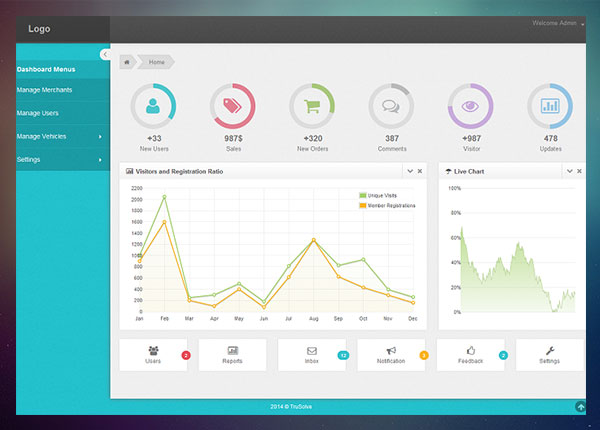The image size is (600, 430).
Task: Click the Home icon in breadcrumb
Action: tap(127, 62)
